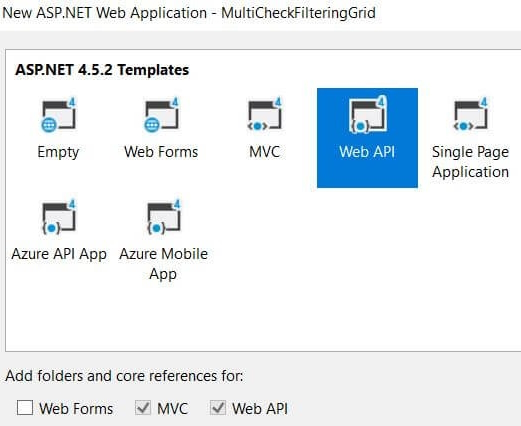This screenshot has height=426, width=521.
Task: Click the 'Web Forms' template label
Action: [161, 152]
